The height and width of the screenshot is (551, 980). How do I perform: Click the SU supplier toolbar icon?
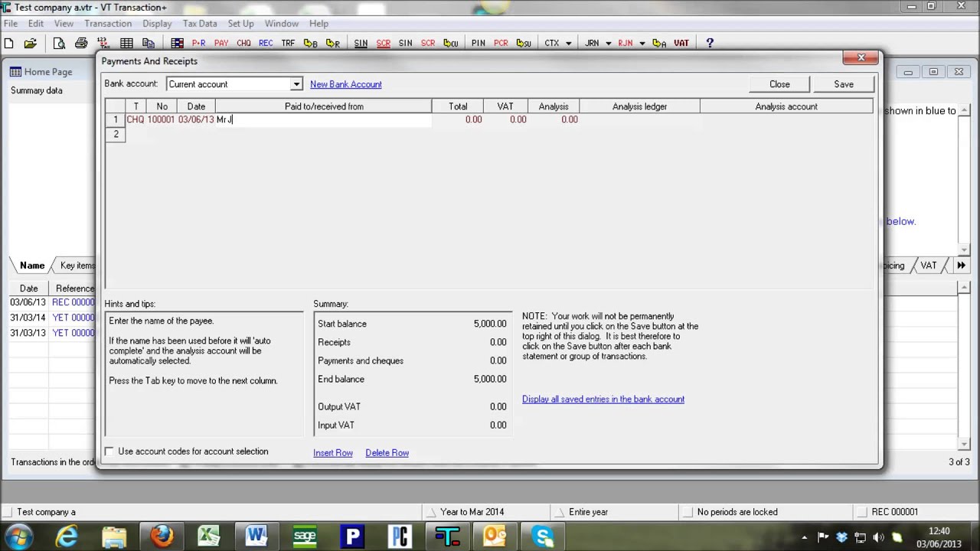pos(524,44)
